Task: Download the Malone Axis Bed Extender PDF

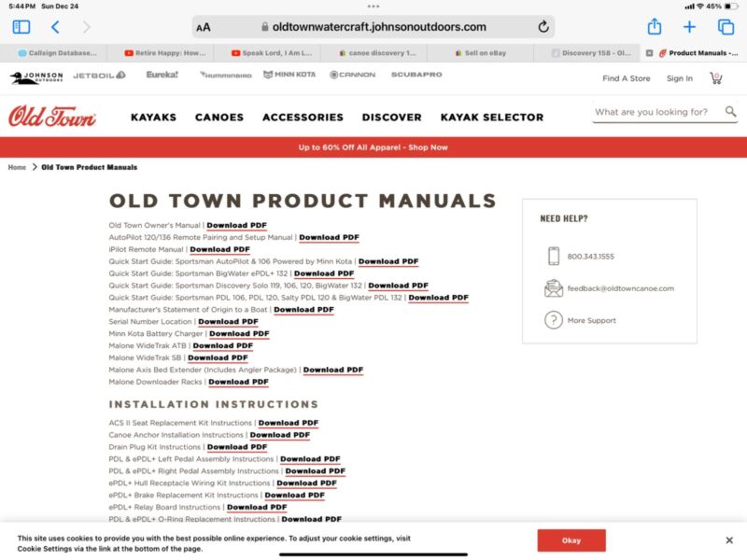Action: [x=333, y=370]
